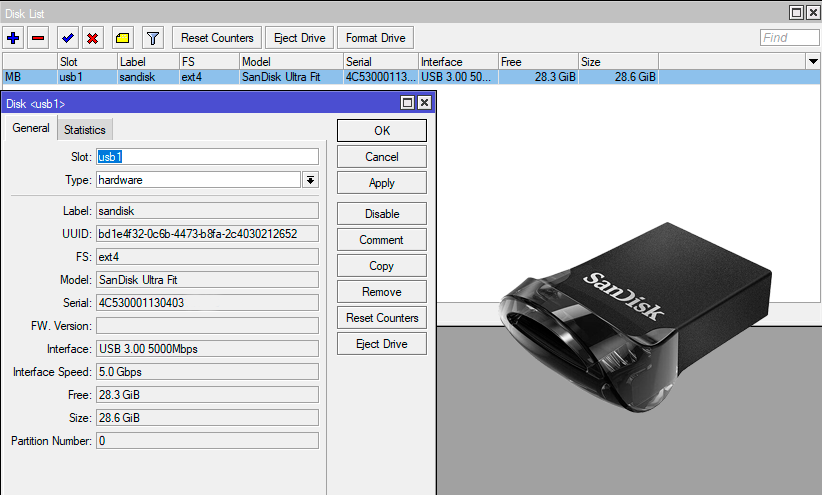Focus the Find search box
This screenshot has width=822, height=495.
789,38
